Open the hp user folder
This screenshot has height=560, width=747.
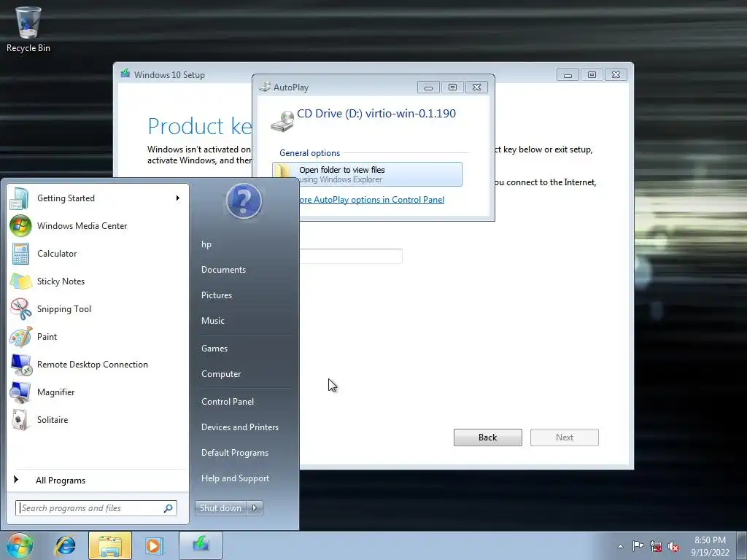click(x=206, y=244)
